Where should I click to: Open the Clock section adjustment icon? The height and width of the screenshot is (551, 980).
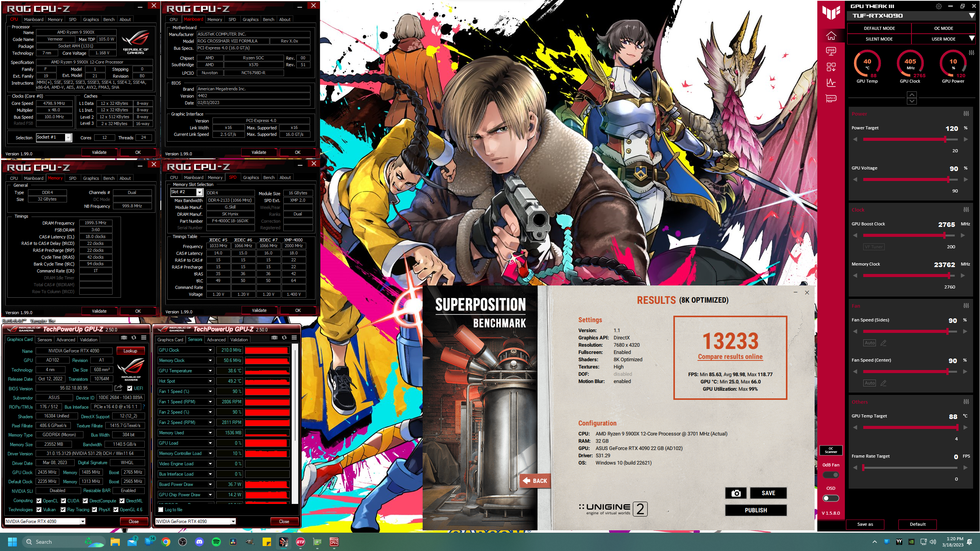[x=966, y=210]
